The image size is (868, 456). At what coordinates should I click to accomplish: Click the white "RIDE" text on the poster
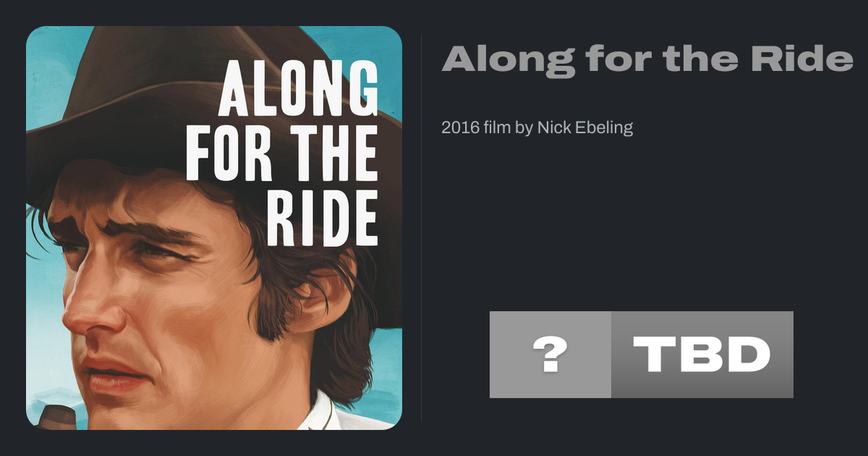pyautogui.click(x=323, y=218)
